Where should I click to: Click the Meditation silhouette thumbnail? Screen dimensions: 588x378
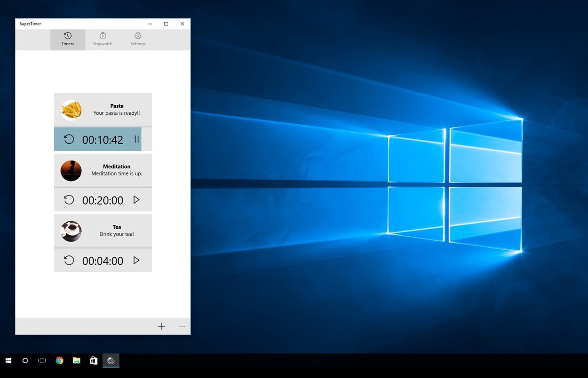(x=71, y=170)
